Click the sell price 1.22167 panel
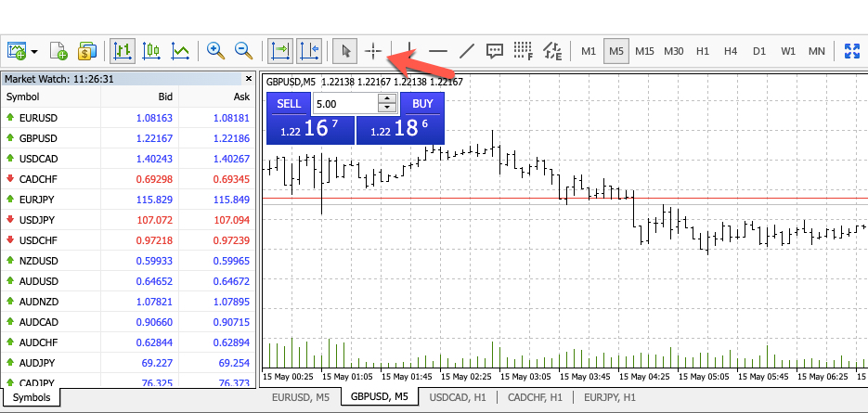This screenshot has width=868, height=413. pos(311,130)
